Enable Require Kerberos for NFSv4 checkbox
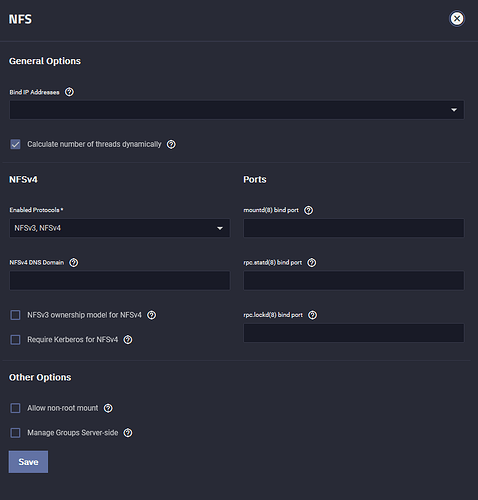The width and height of the screenshot is (478, 500). [15, 340]
